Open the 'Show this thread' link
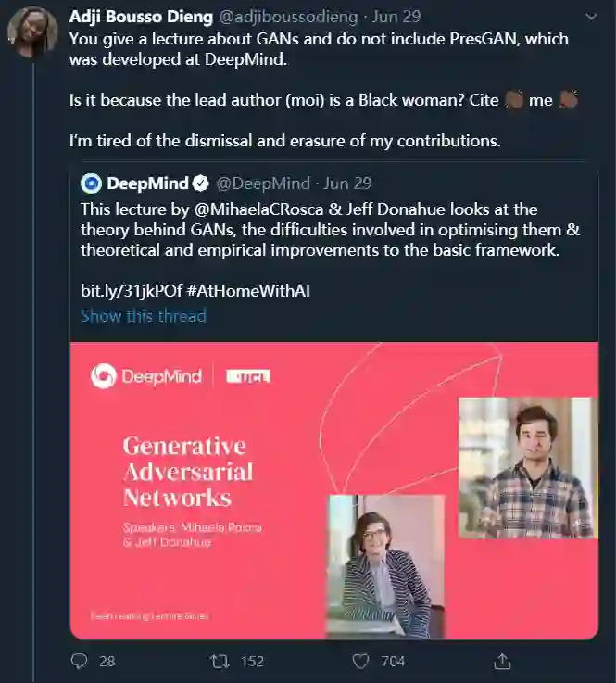The width and height of the screenshot is (616, 683). (143, 316)
